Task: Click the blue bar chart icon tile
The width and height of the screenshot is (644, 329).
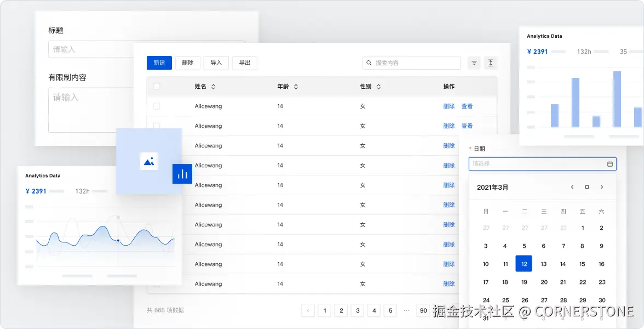Action: [x=182, y=173]
